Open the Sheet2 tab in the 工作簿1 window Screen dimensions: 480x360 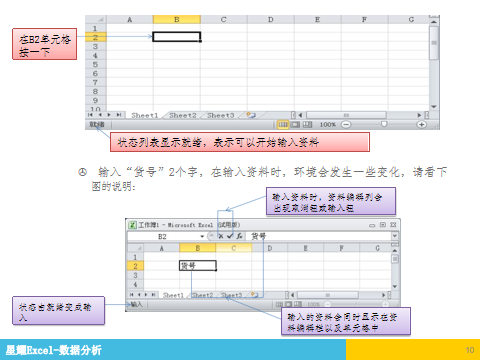(202, 295)
